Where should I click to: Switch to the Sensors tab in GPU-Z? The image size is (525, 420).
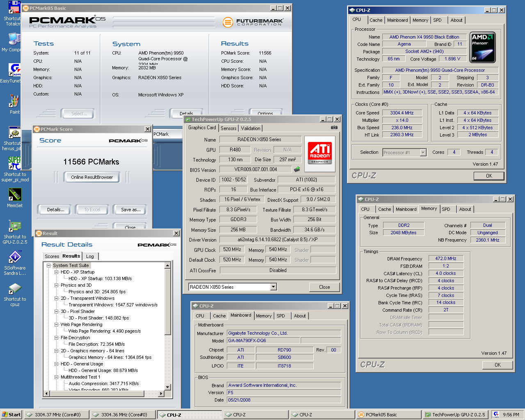(228, 128)
